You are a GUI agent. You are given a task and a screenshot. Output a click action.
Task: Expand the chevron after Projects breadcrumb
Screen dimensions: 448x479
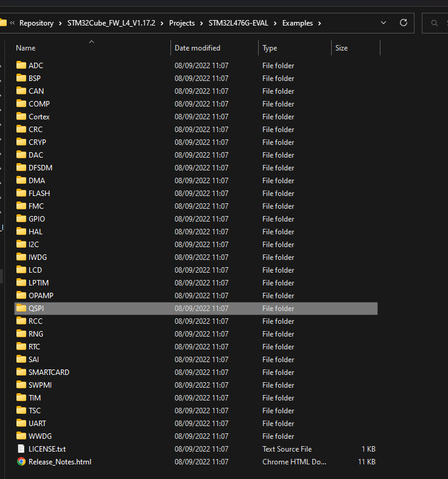coord(201,23)
